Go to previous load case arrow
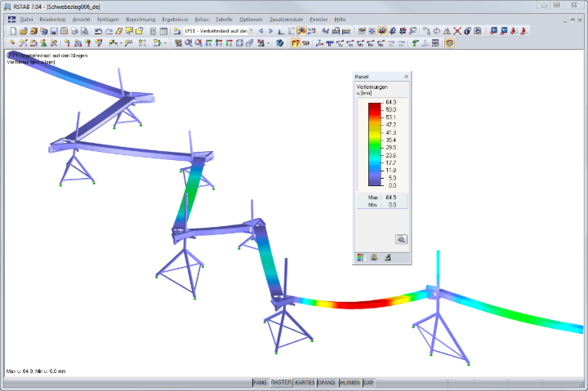This screenshot has height=391, width=588. click(261, 31)
